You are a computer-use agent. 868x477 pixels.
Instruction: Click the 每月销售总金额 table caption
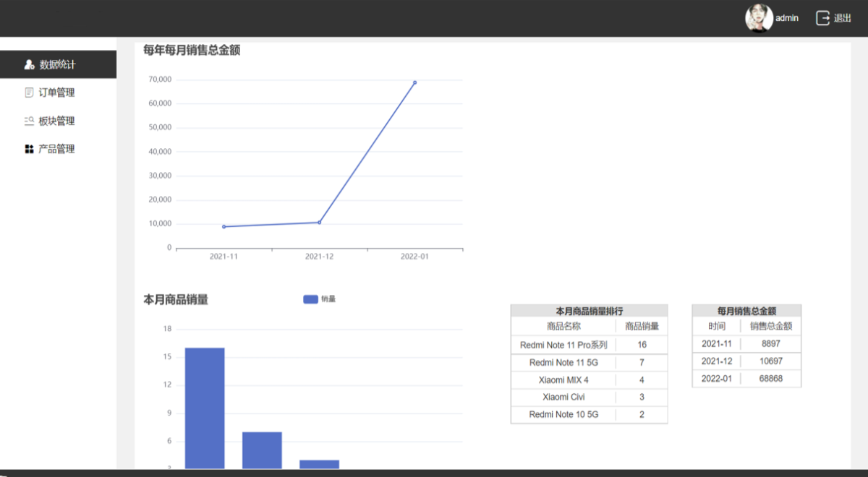(746, 311)
